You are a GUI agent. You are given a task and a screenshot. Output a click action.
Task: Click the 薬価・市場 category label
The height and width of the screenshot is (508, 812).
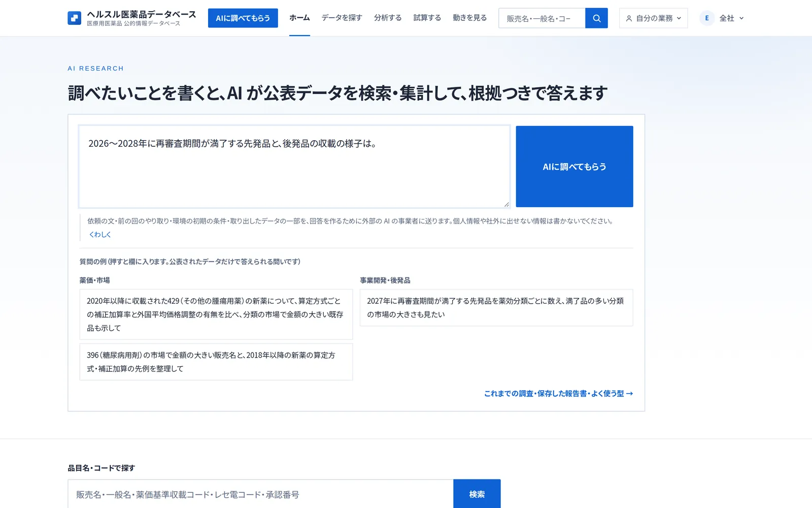95,280
